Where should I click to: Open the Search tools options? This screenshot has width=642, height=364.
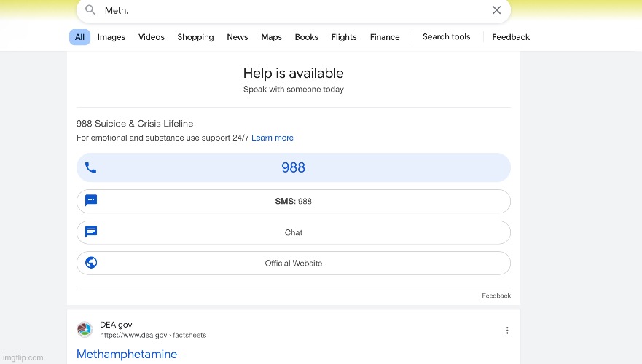pos(446,37)
